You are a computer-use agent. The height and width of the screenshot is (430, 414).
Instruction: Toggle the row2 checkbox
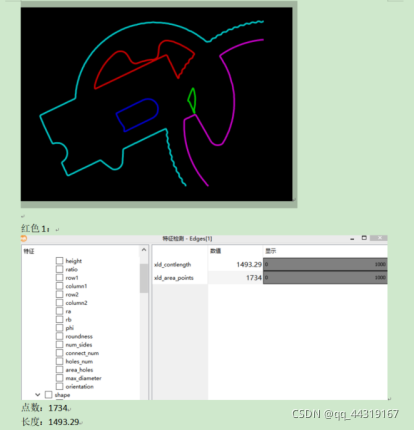[x=59, y=294]
